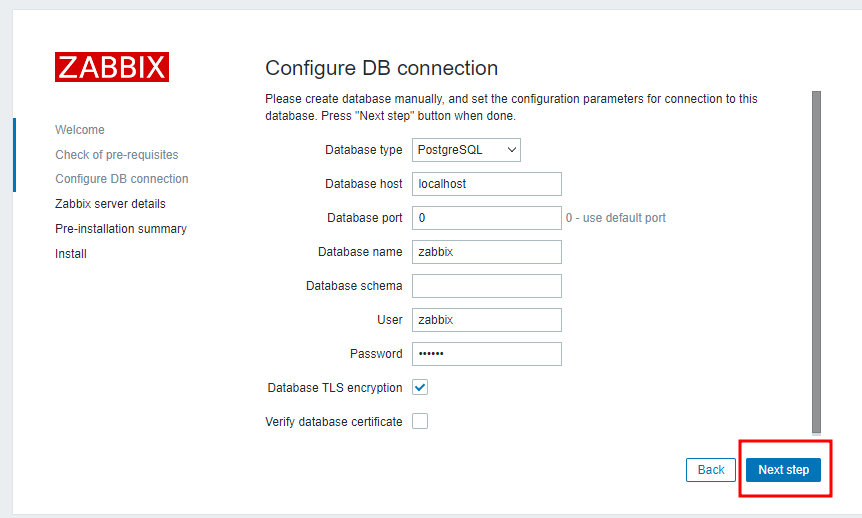Select Zabbix server details step
The image size is (862, 518).
(x=110, y=203)
